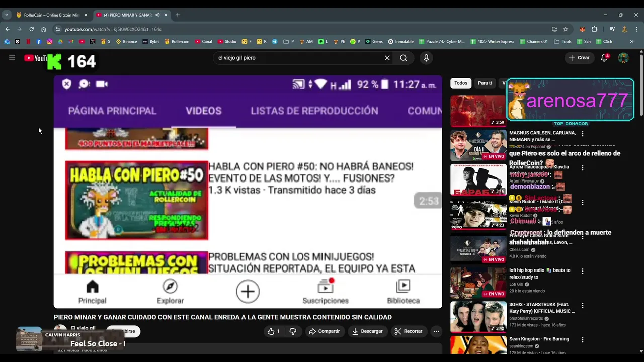Open the Facebook bookmark
Viewport: 644px width, 362px height.
(39, 42)
